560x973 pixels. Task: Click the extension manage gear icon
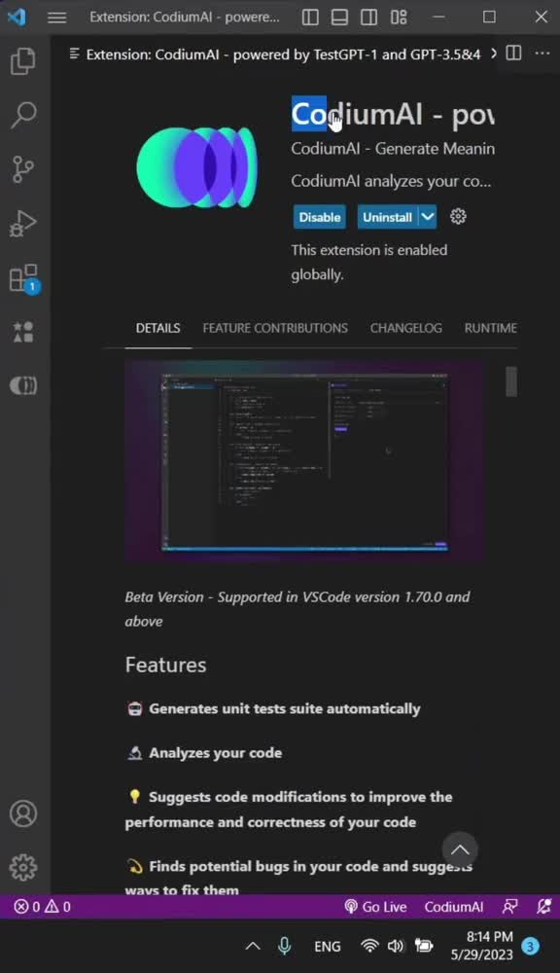458,217
